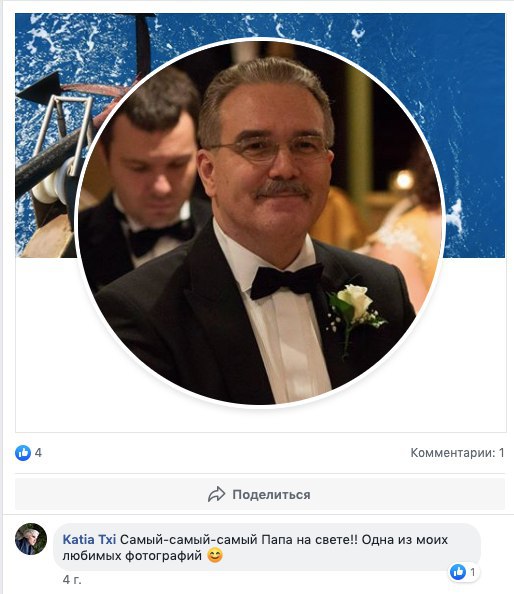The image size is (514, 594).
Task: Open the Katia Txi profile name link
Action: [89, 539]
